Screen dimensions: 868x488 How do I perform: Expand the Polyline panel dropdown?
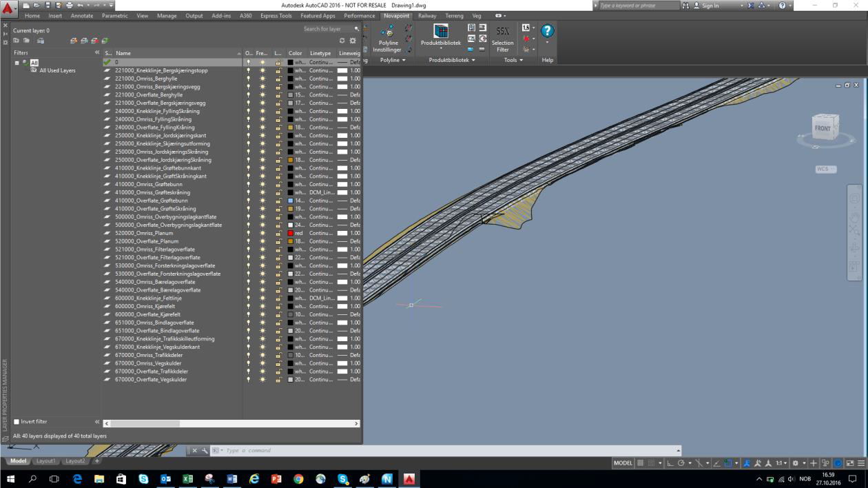click(393, 60)
